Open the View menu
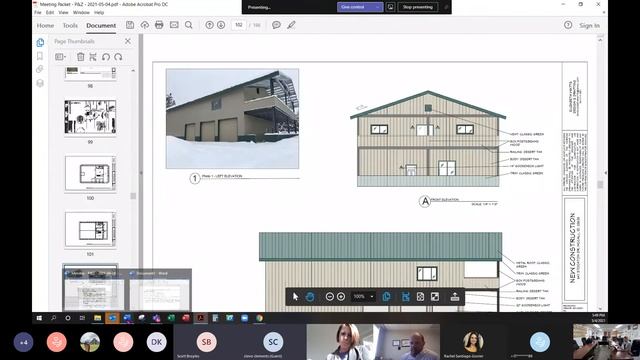The image size is (640, 360). tap(63, 13)
